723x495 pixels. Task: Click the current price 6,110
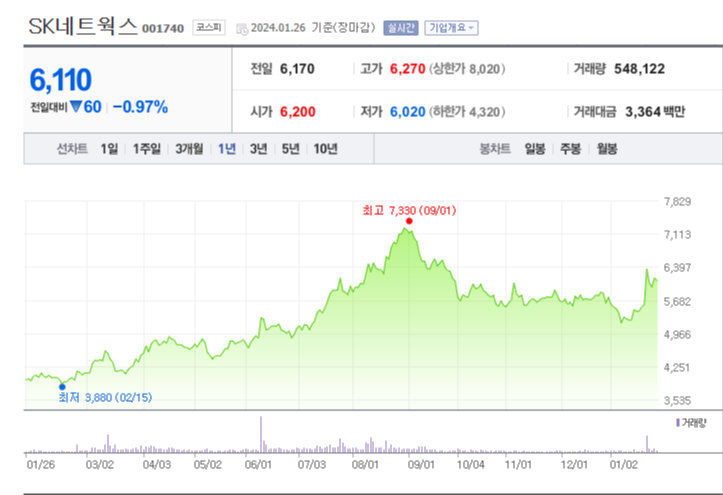point(60,80)
